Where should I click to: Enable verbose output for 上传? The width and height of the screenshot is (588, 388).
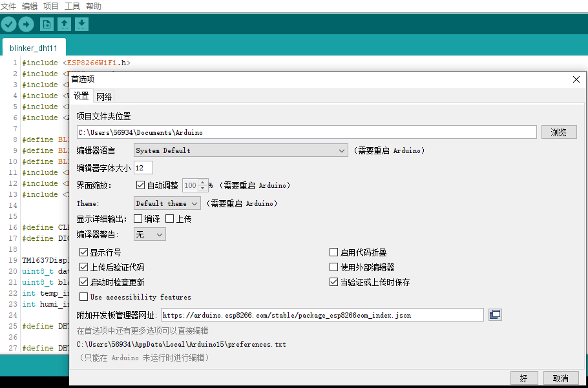(x=170, y=219)
